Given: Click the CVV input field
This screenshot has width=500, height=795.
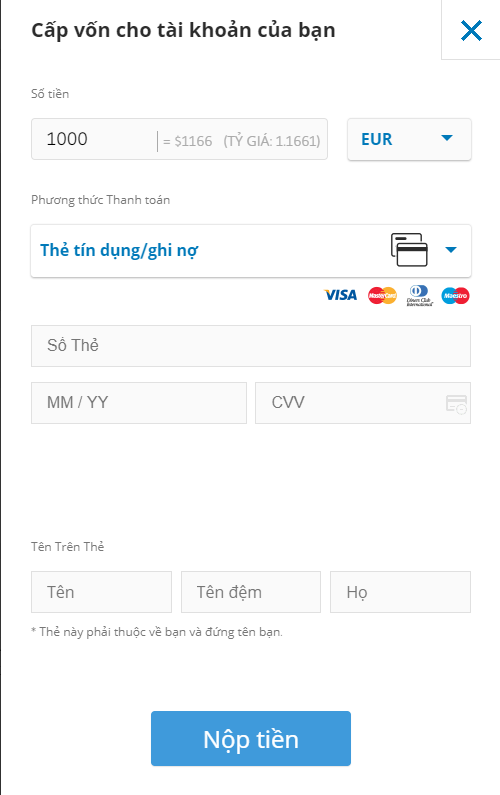Looking at the screenshot, I should (x=363, y=403).
